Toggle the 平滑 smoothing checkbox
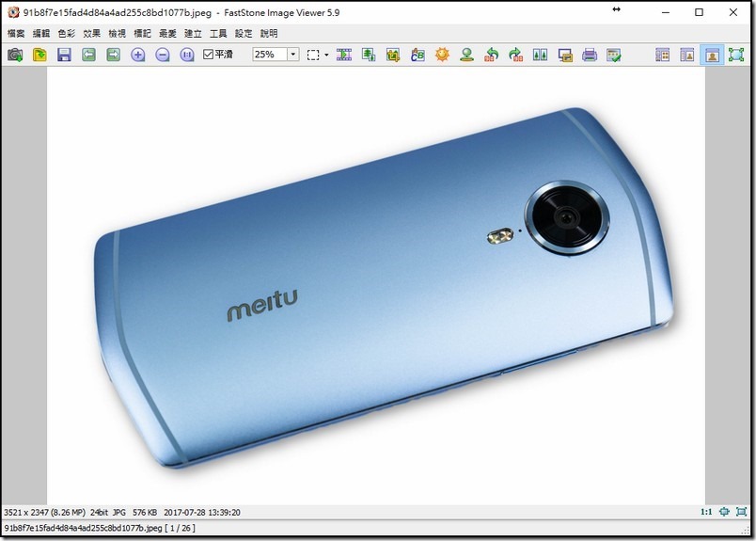This screenshot has height=541, width=756. tap(209, 56)
